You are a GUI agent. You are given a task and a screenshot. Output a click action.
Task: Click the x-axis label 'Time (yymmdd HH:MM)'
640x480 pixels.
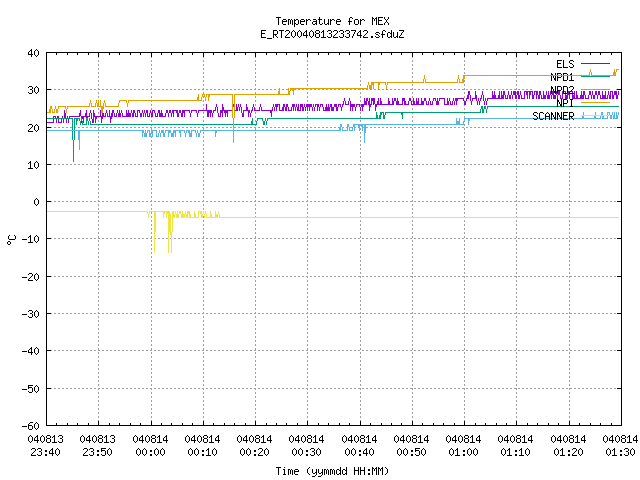(x=332, y=471)
